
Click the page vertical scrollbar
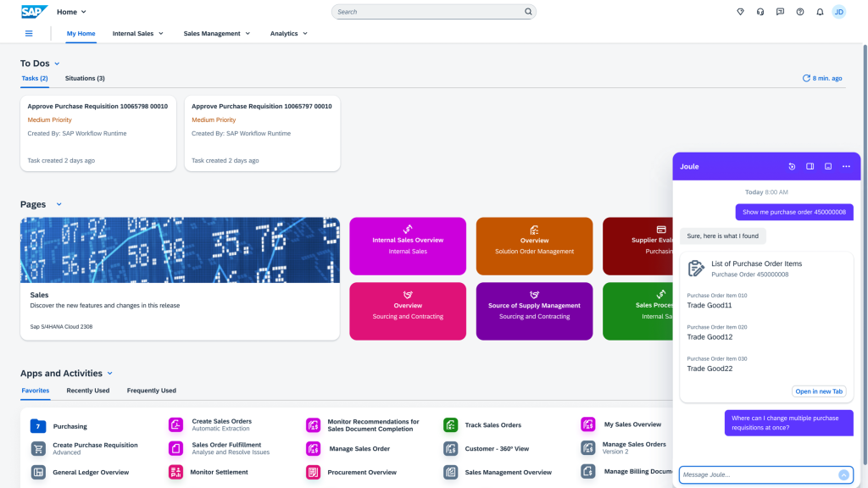coord(865,254)
